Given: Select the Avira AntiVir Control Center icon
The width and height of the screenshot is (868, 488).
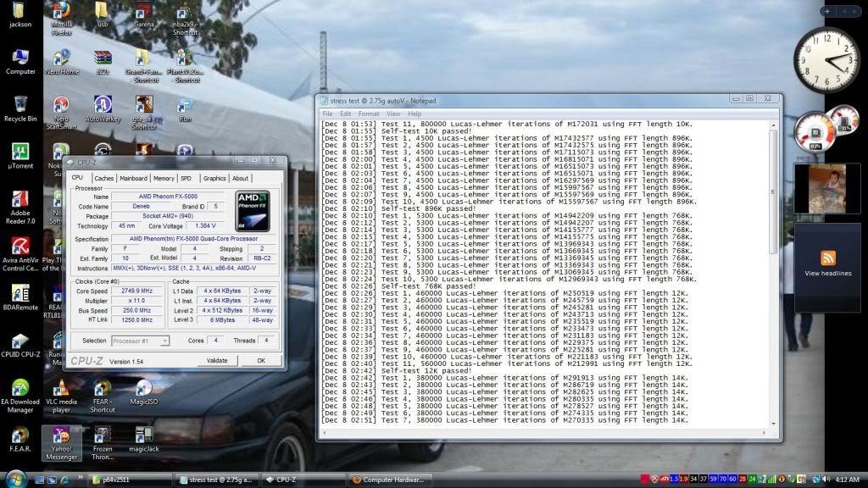Looking at the screenshot, I should point(20,254).
